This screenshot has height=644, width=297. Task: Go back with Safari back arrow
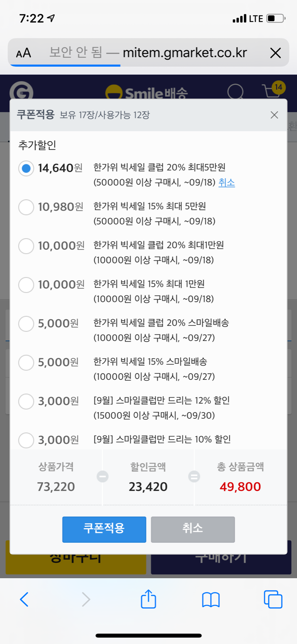coord(25,599)
